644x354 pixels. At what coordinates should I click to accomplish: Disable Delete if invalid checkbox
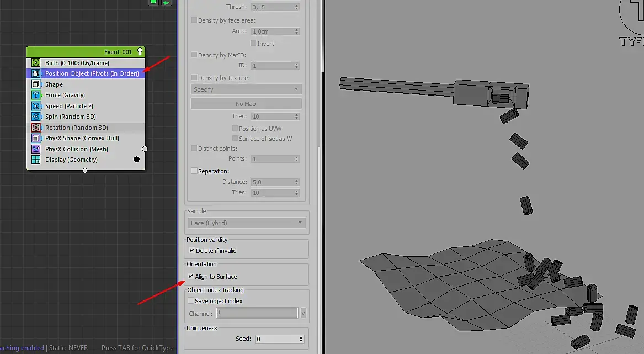pos(192,250)
